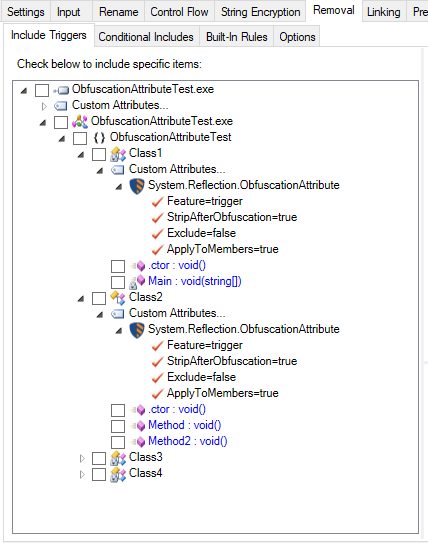Viewport: 428px width, 543px height.
Task: Click the shield icon under Class1 attributes
Action: pyautogui.click(x=137, y=186)
